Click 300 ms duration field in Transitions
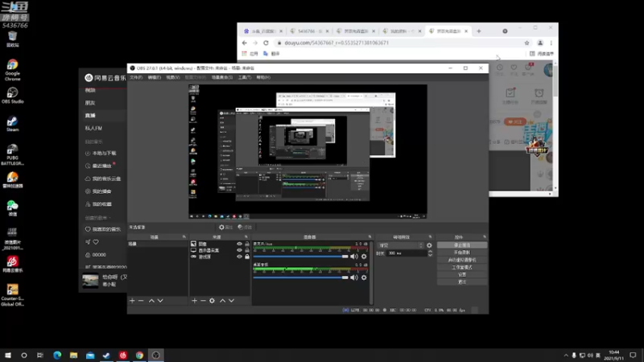 point(406,253)
